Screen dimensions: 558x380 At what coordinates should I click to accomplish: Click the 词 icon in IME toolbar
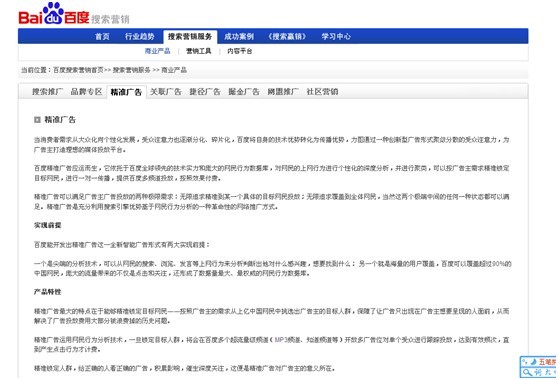tap(537, 372)
